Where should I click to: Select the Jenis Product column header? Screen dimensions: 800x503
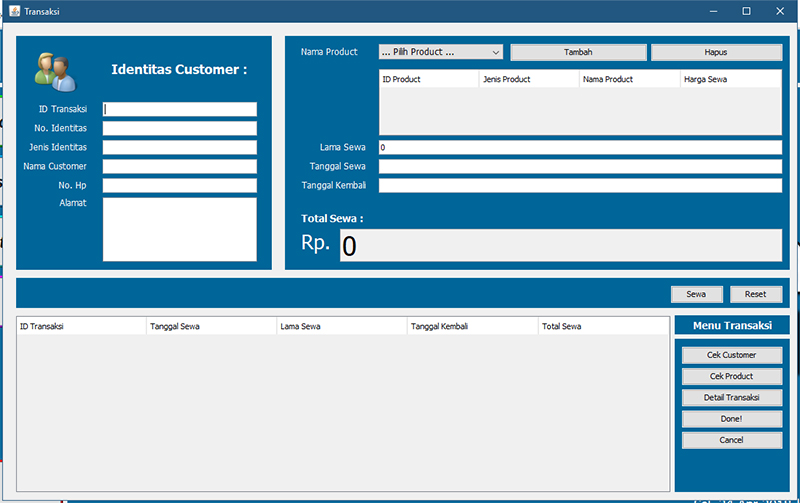coord(529,79)
